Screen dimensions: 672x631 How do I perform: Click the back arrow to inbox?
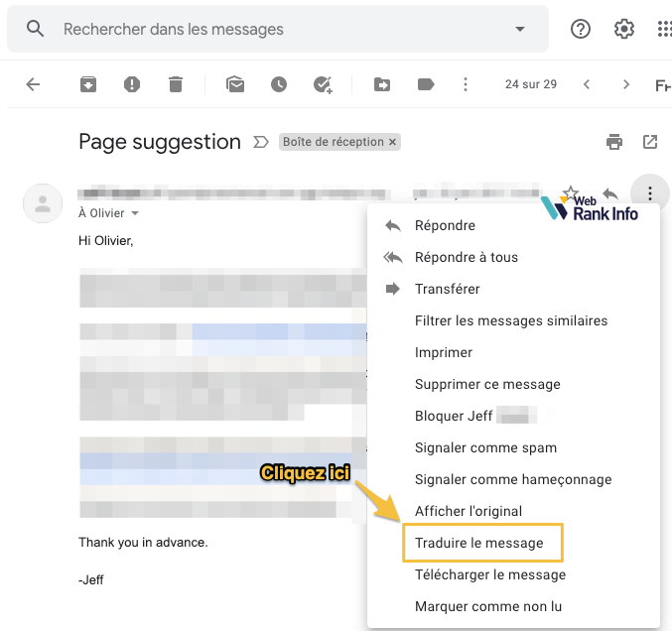pos(33,84)
